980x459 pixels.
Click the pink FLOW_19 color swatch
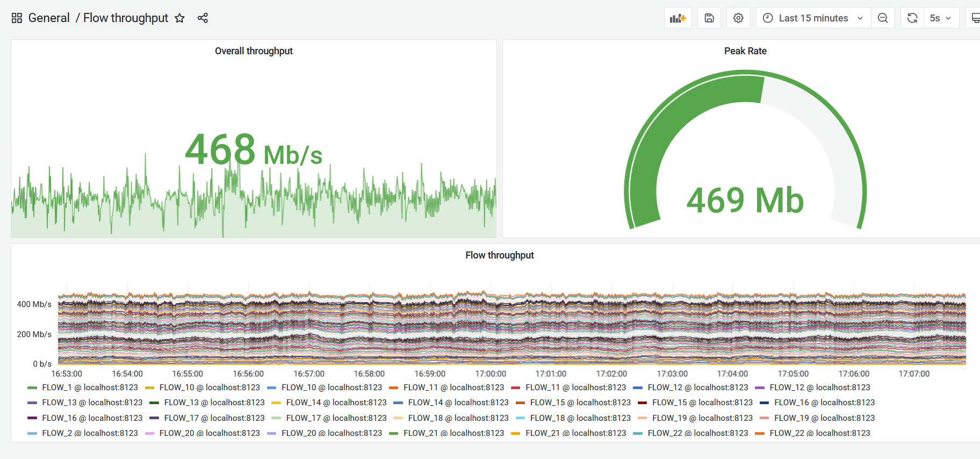pyautogui.click(x=764, y=418)
